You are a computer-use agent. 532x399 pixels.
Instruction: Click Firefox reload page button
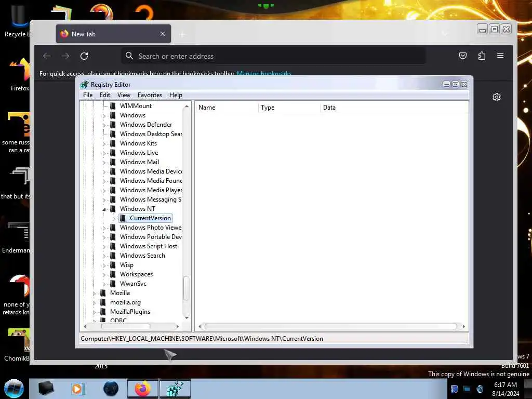(x=84, y=56)
